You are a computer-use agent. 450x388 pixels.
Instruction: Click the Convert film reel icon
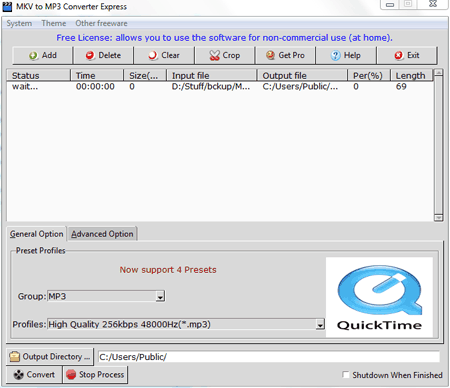[x=19, y=375]
